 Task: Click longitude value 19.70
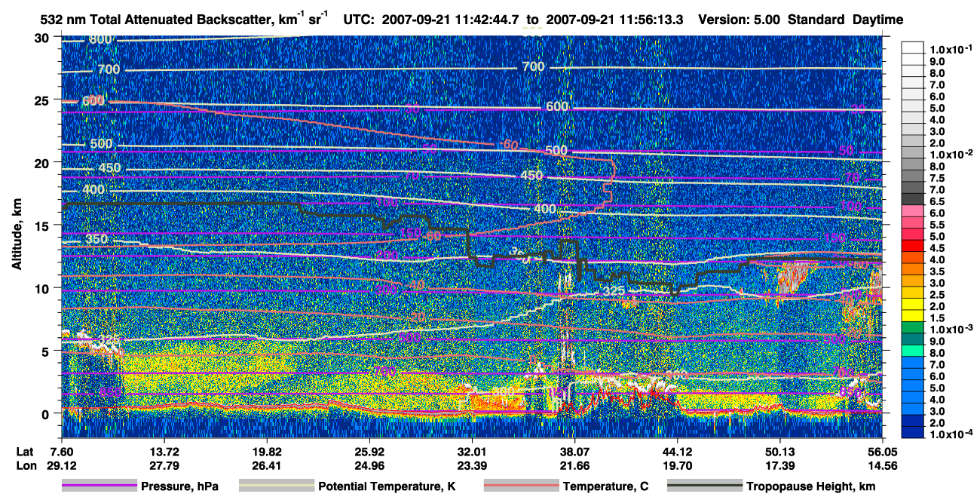pyautogui.click(x=678, y=466)
